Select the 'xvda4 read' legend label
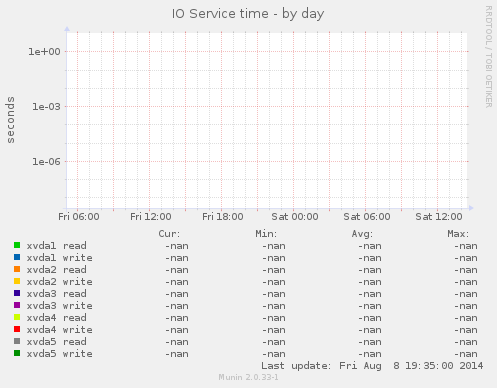This screenshot has height=388, width=497. pyautogui.click(x=57, y=318)
